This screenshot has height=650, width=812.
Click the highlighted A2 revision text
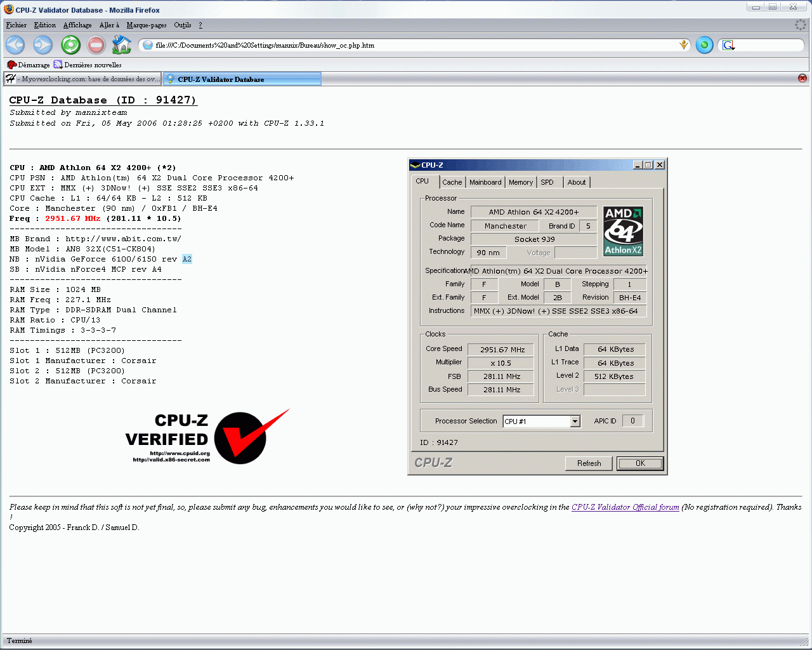[187, 259]
